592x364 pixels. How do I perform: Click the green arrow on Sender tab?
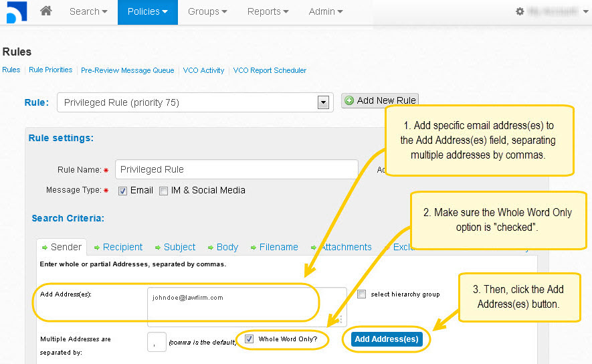coord(44,247)
